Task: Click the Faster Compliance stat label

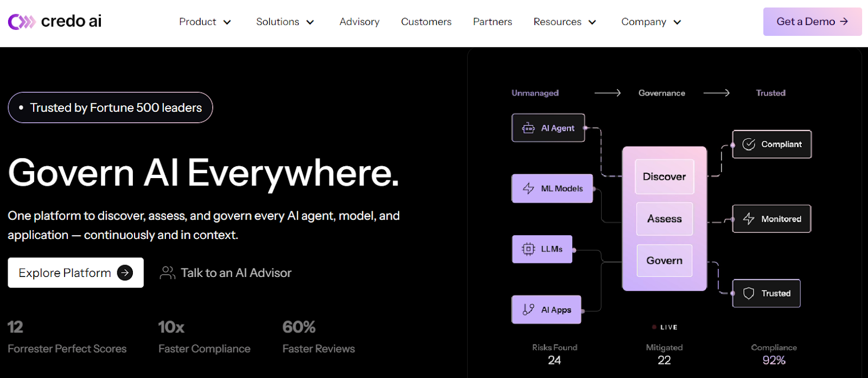Action: [205, 349]
